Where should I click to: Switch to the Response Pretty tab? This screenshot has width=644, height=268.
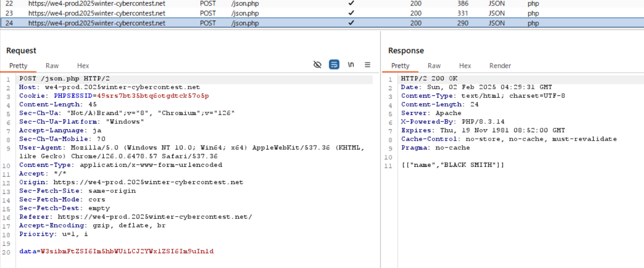click(x=400, y=66)
